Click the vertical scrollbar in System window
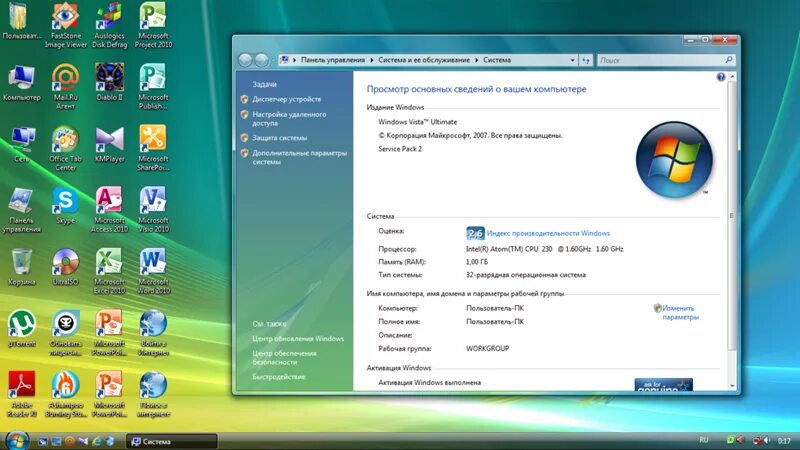Viewport: 800px width, 450px height. 732,215
